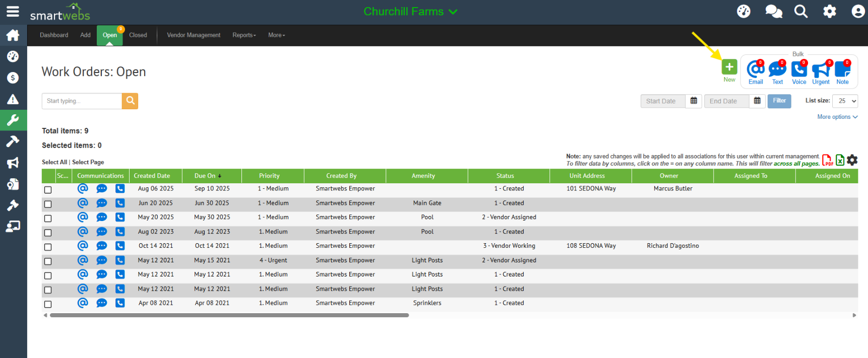Click the phone icon for Aug 06 2025 row
Viewport: 868px width, 358px height.
pos(120,189)
